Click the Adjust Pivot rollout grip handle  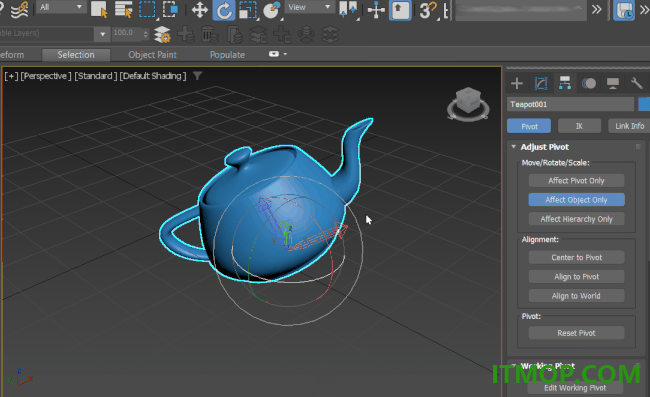[638, 147]
